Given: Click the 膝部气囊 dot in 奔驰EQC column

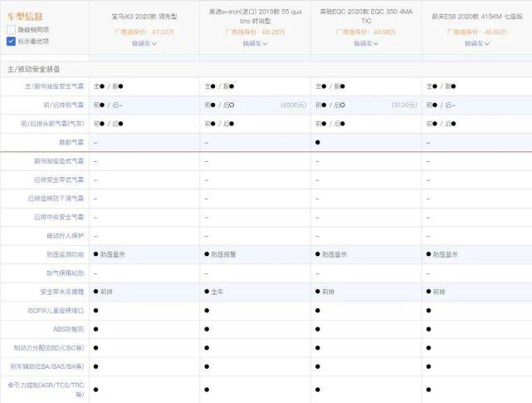Looking at the screenshot, I should coord(318,142).
